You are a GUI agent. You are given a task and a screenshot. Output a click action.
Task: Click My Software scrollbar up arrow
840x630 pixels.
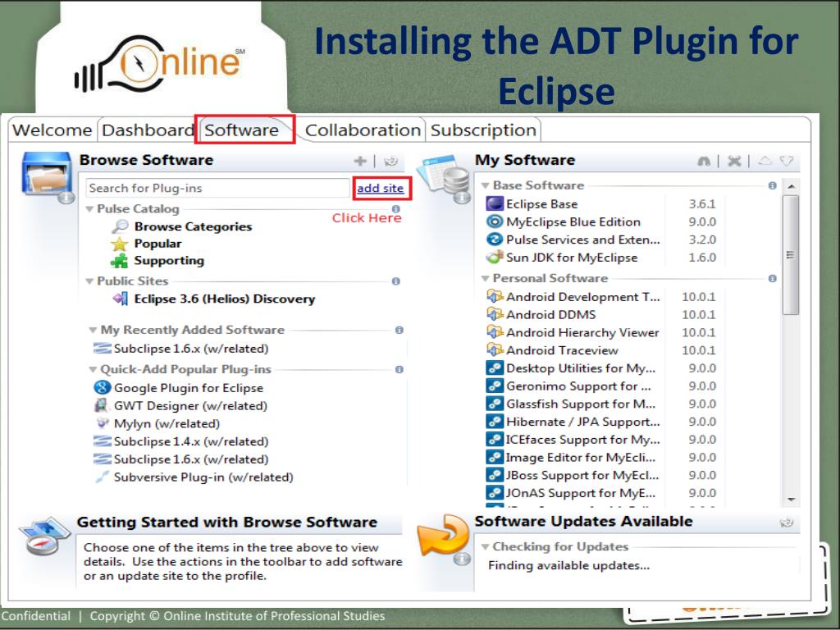[x=791, y=186]
